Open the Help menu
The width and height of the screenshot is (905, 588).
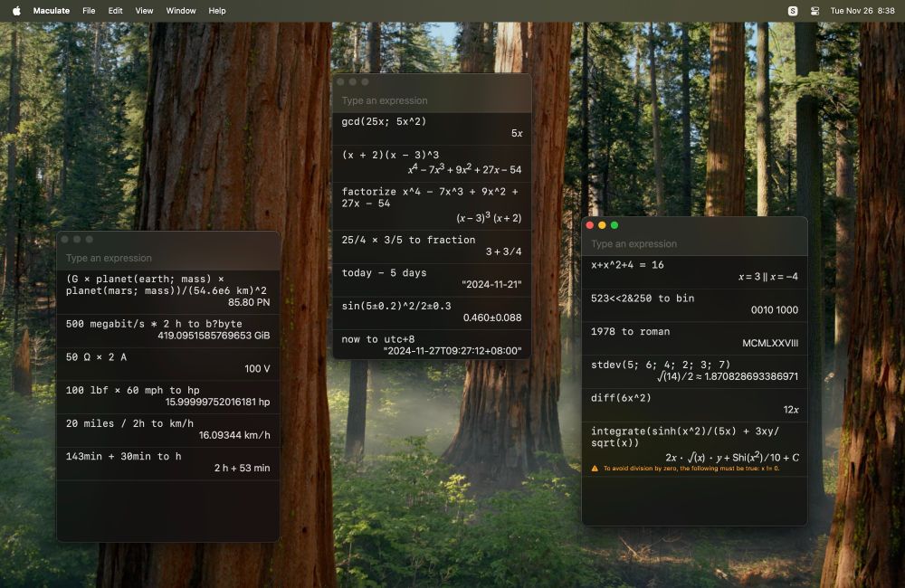[x=217, y=10]
